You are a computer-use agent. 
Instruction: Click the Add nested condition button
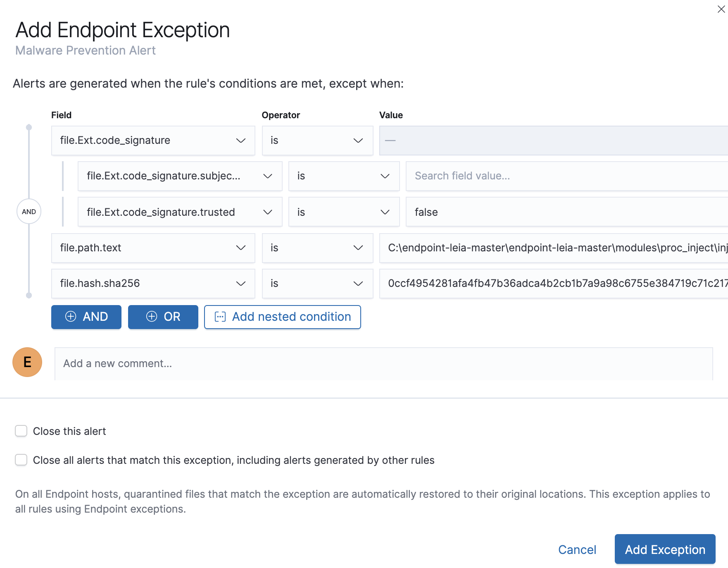click(283, 317)
